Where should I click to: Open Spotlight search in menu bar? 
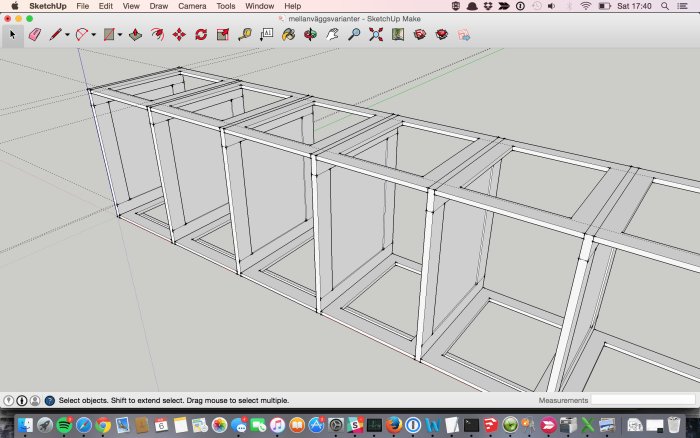point(665,6)
